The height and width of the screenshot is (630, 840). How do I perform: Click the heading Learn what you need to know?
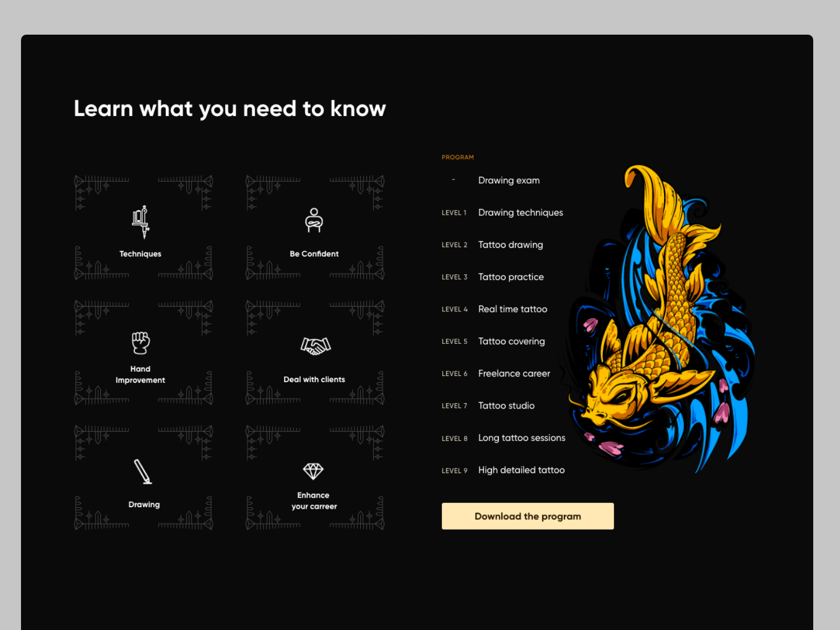pyautogui.click(x=229, y=109)
